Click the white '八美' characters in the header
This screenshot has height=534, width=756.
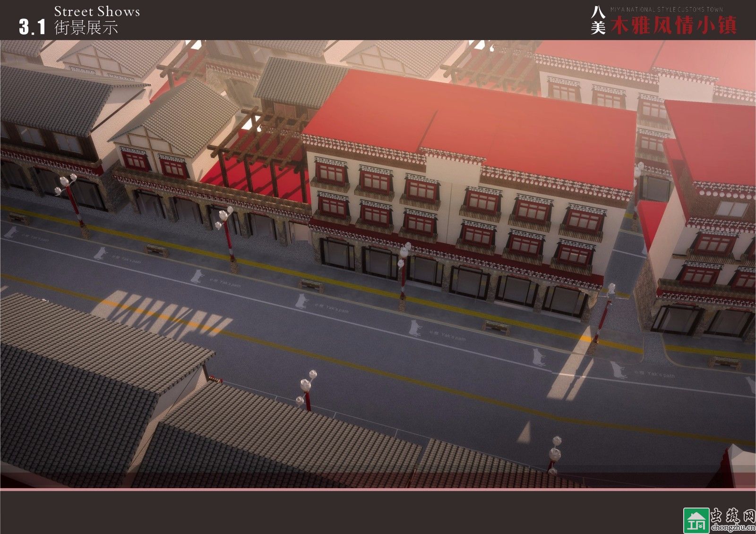pos(598,20)
